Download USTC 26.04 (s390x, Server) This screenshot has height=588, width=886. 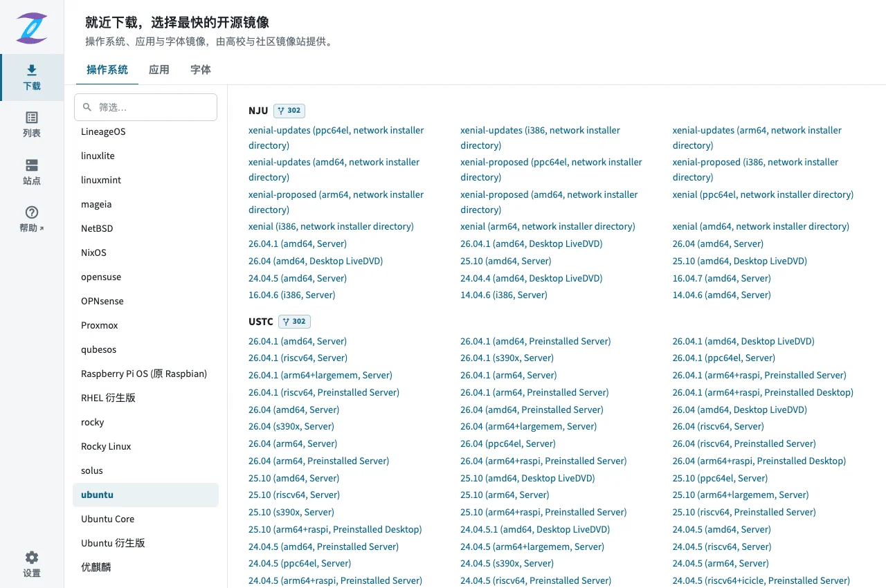pyautogui.click(x=291, y=427)
